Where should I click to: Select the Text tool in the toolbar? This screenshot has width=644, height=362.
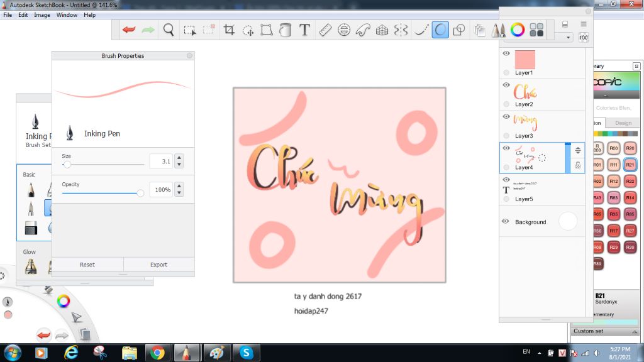304,30
